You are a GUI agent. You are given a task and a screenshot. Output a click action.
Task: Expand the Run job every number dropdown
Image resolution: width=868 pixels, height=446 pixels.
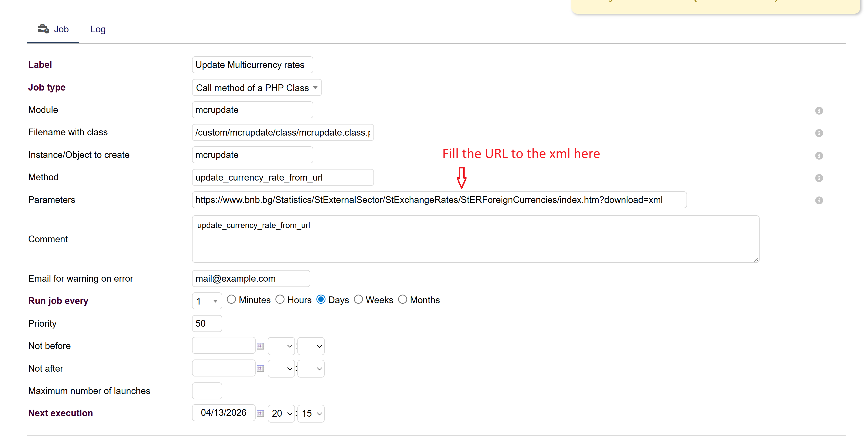click(207, 301)
